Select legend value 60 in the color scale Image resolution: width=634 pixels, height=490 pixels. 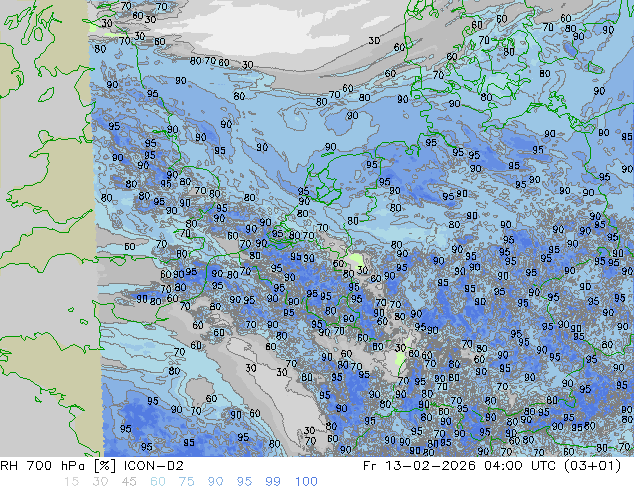pyautogui.click(x=158, y=482)
